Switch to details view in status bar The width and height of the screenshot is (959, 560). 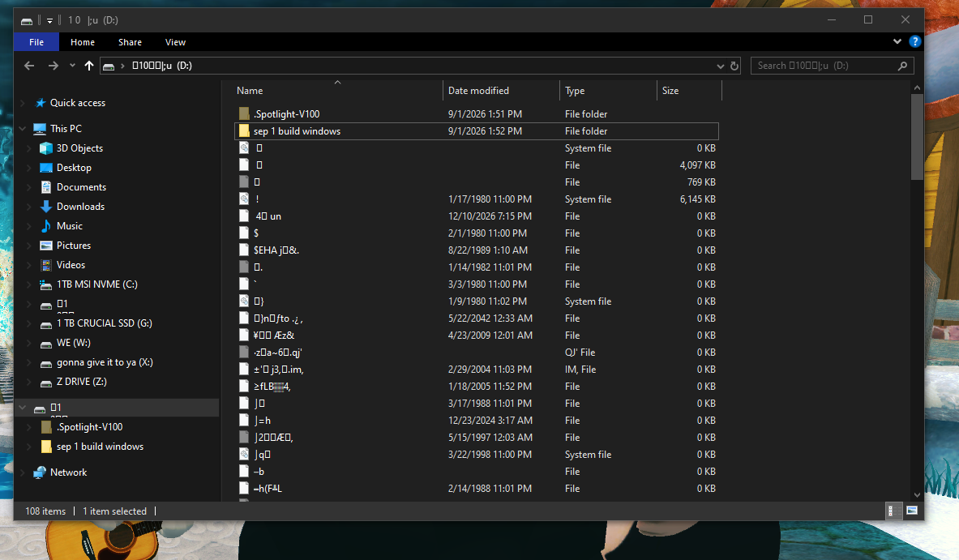pyautogui.click(x=891, y=511)
